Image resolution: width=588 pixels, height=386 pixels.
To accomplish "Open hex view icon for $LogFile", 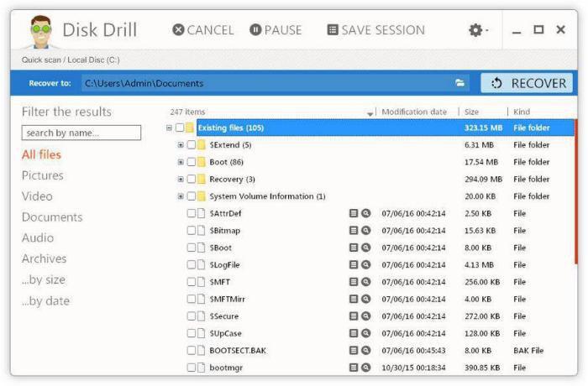I will [x=354, y=264].
